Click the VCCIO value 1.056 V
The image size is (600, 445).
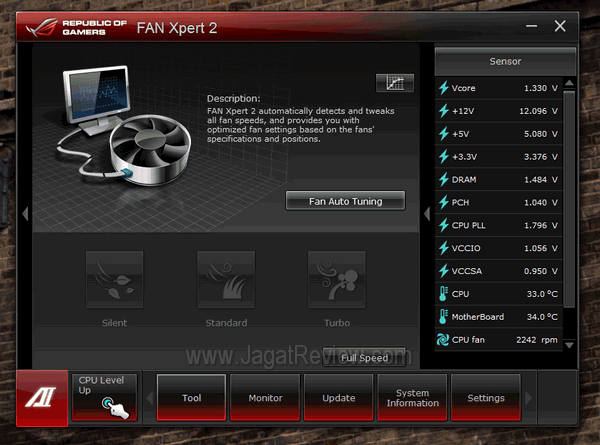tap(541, 248)
